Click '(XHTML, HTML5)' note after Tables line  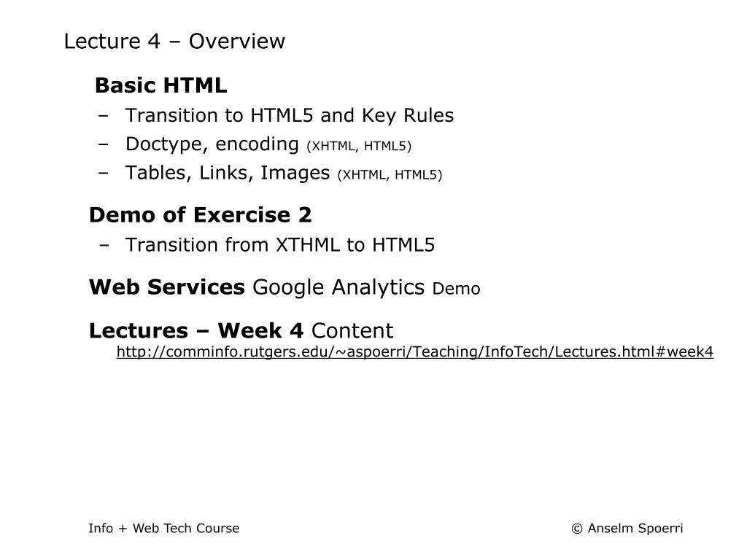pyautogui.click(x=390, y=175)
